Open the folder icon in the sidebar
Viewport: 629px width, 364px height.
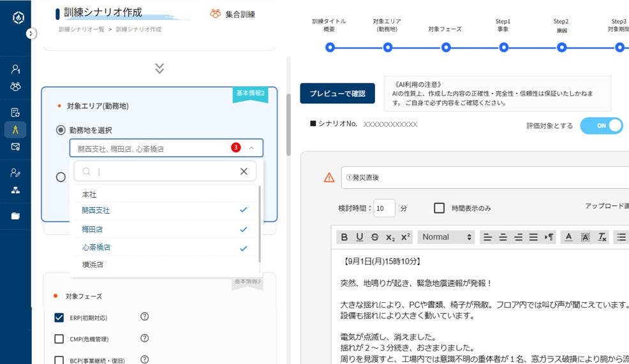15,215
